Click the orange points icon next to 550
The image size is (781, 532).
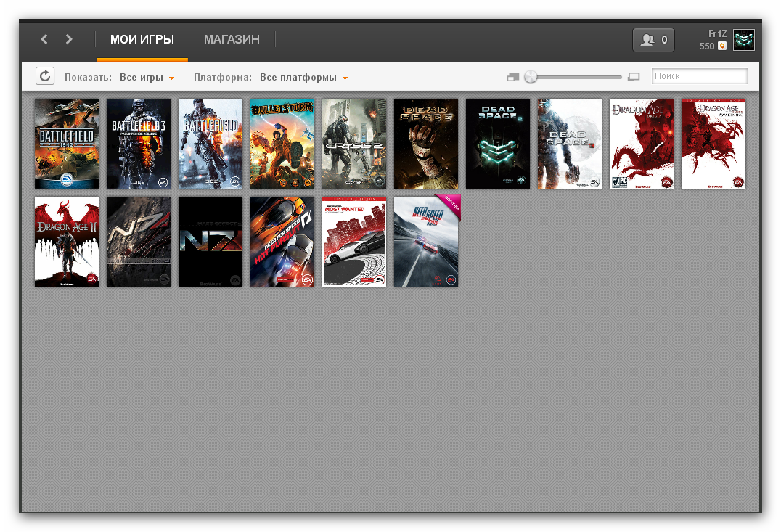pyautogui.click(x=721, y=46)
